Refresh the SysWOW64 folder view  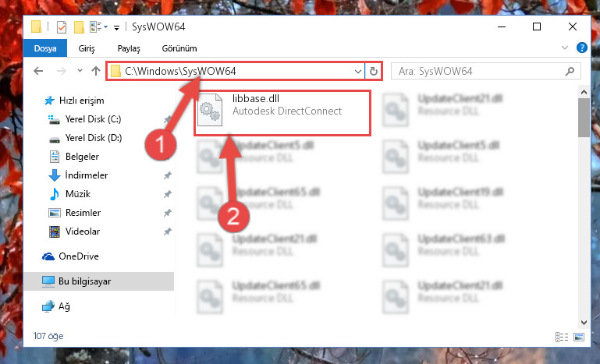click(374, 71)
